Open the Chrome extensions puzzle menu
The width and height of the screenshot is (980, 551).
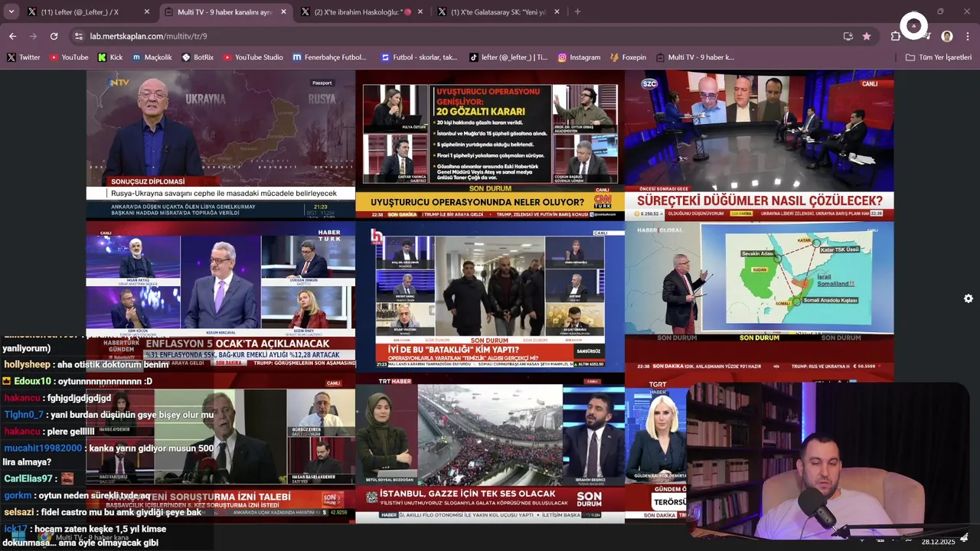[x=896, y=36]
